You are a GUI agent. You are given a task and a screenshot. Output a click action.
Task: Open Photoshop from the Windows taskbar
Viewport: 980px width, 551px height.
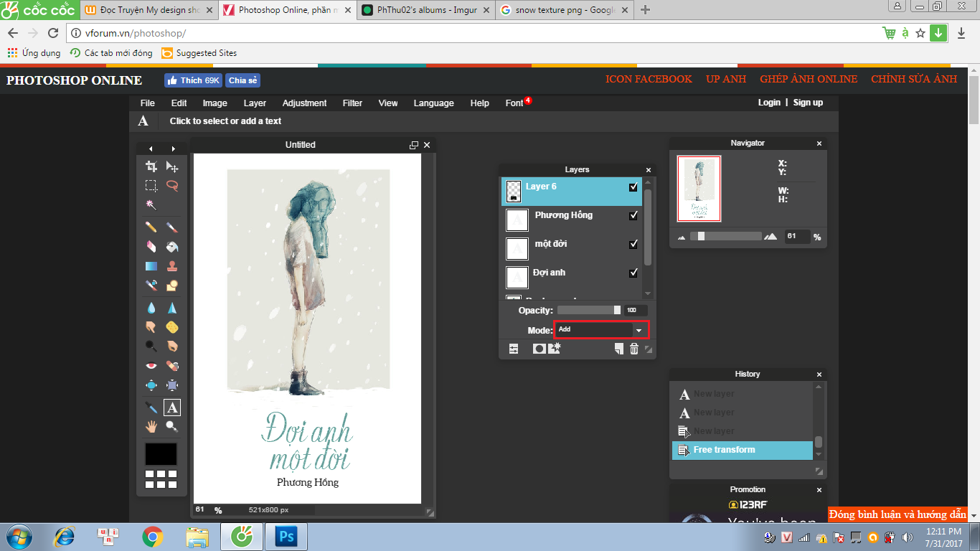click(x=286, y=537)
